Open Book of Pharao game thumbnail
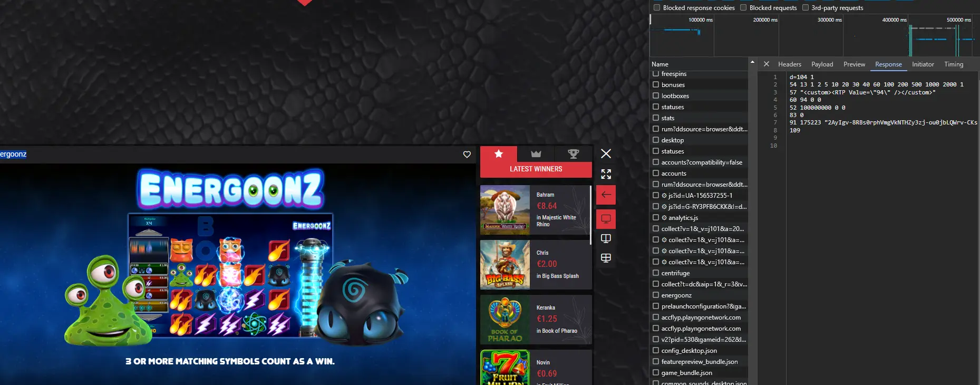 [x=505, y=320]
